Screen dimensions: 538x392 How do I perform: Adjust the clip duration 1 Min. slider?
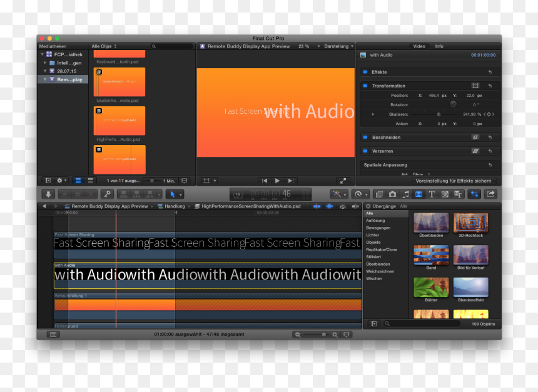pos(151,181)
